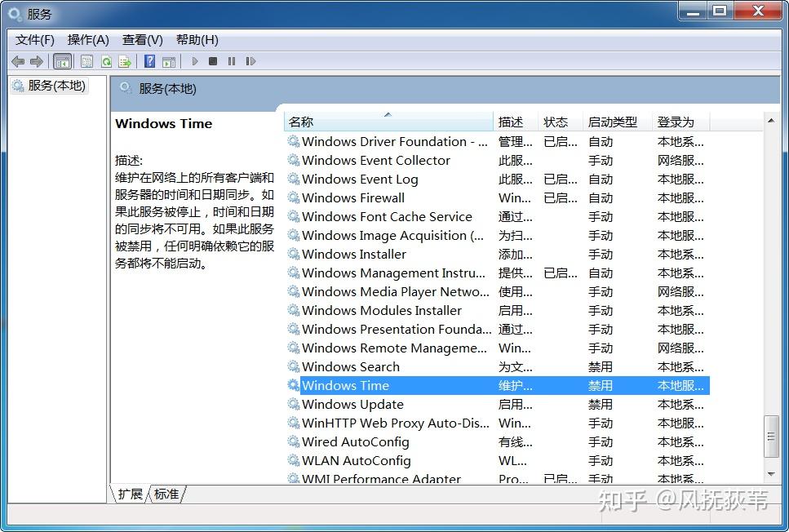
Task: Sort by the 登录为 column header
Action: [680, 122]
